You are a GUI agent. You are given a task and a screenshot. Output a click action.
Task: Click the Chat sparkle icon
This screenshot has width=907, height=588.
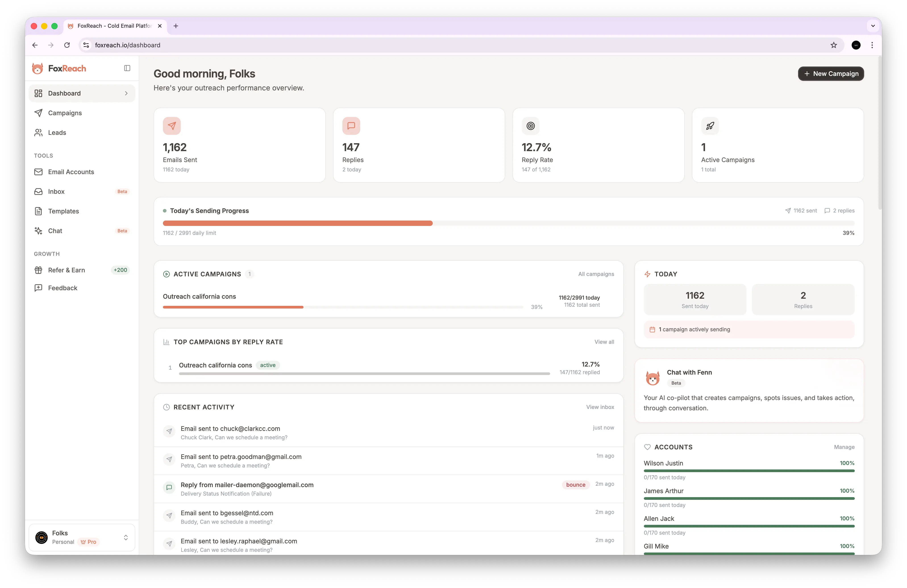pyautogui.click(x=38, y=231)
